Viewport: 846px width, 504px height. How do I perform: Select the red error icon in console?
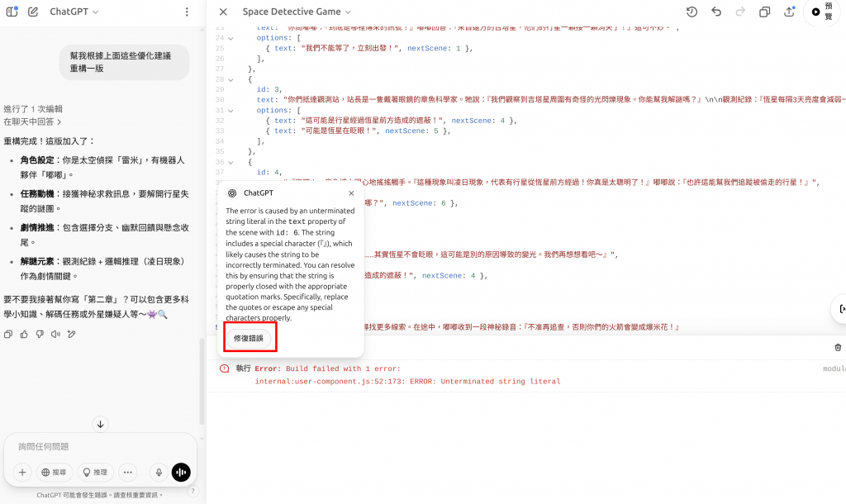pos(225,368)
